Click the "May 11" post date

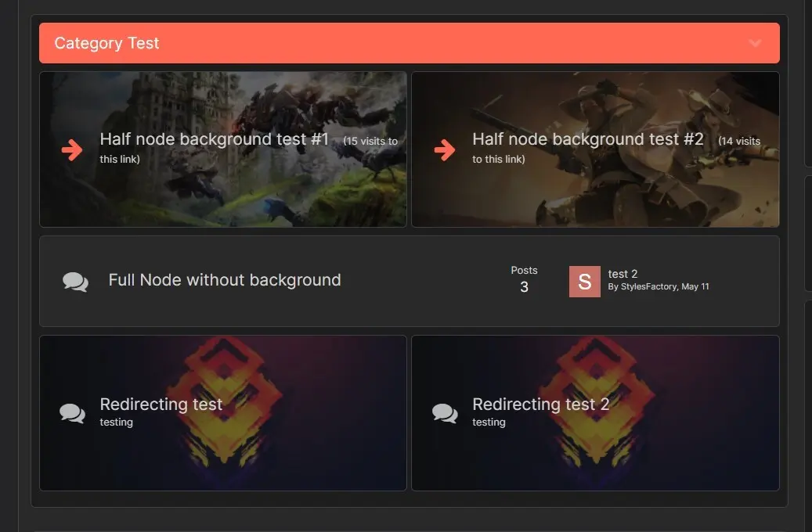coord(695,286)
